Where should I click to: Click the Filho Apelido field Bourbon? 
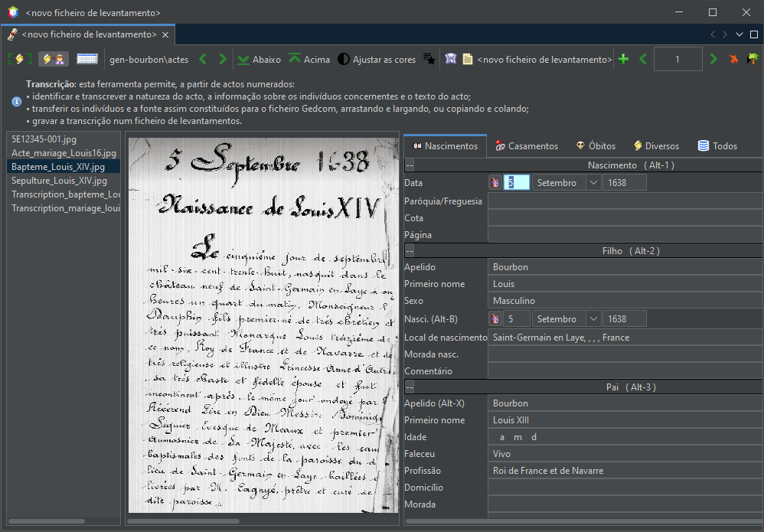pos(625,267)
